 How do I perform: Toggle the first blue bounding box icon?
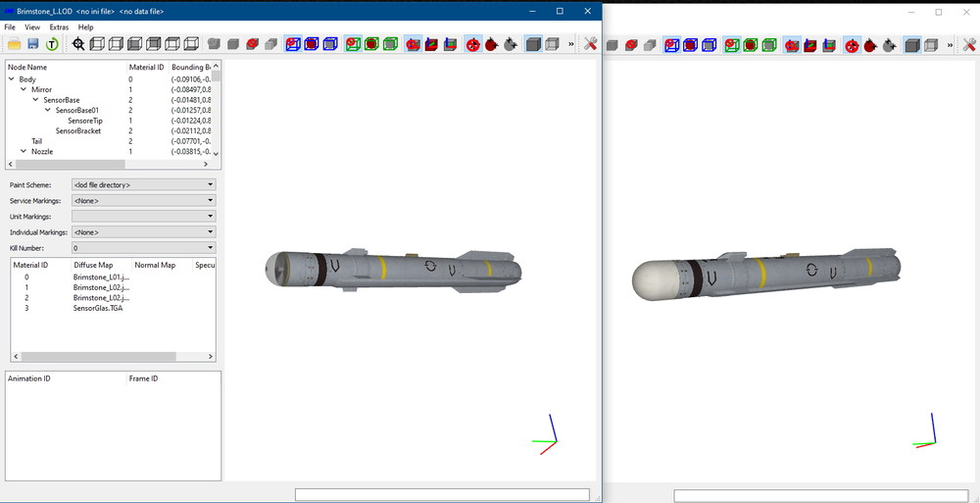[292, 44]
